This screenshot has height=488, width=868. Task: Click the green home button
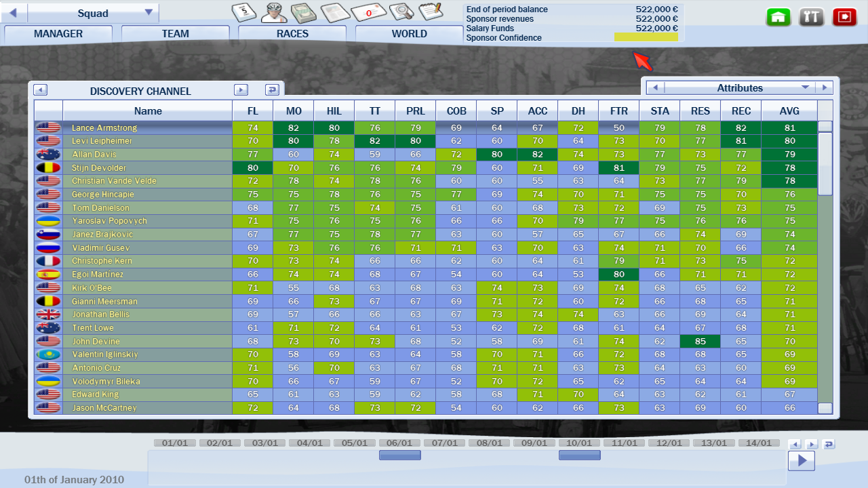coord(778,18)
